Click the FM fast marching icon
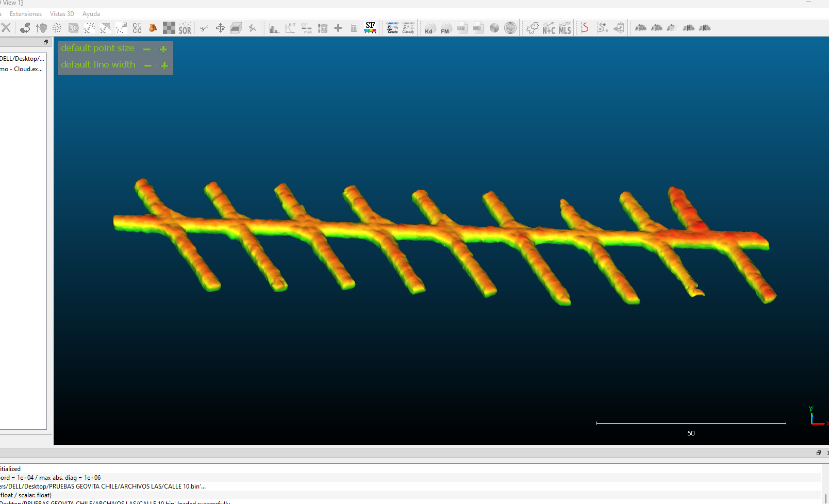Viewport: 829px width, 504px height. click(445, 28)
